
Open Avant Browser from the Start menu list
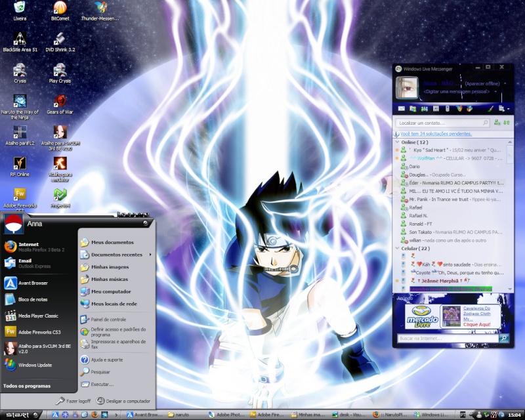[x=39, y=283]
